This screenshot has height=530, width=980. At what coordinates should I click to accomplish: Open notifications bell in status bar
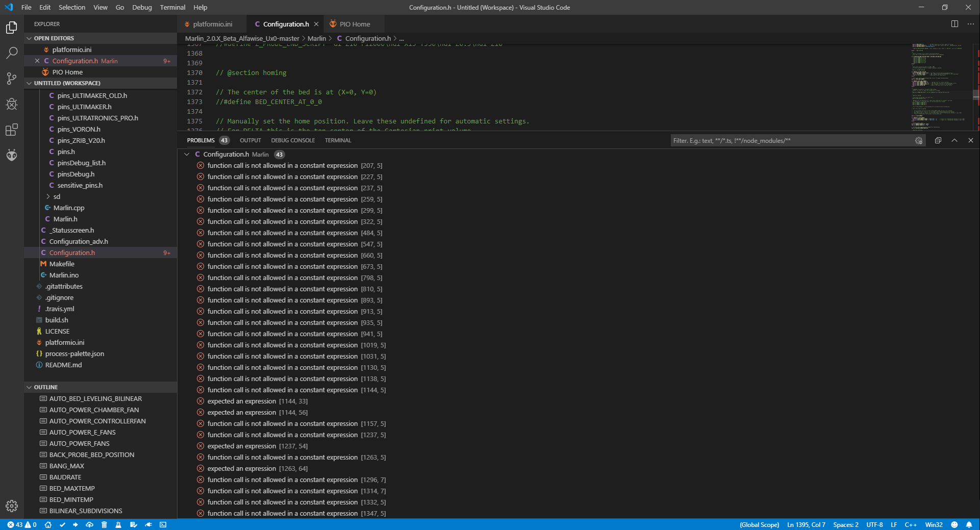click(969, 525)
